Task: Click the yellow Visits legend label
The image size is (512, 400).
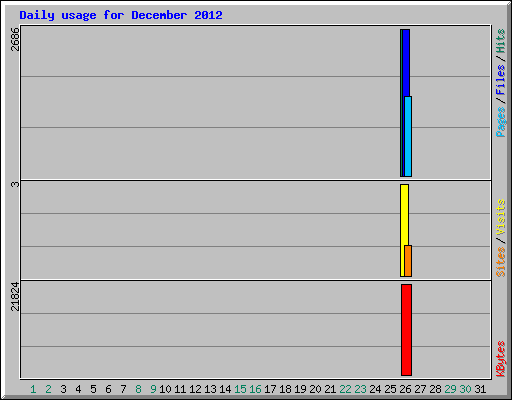Action: coord(500,217)
